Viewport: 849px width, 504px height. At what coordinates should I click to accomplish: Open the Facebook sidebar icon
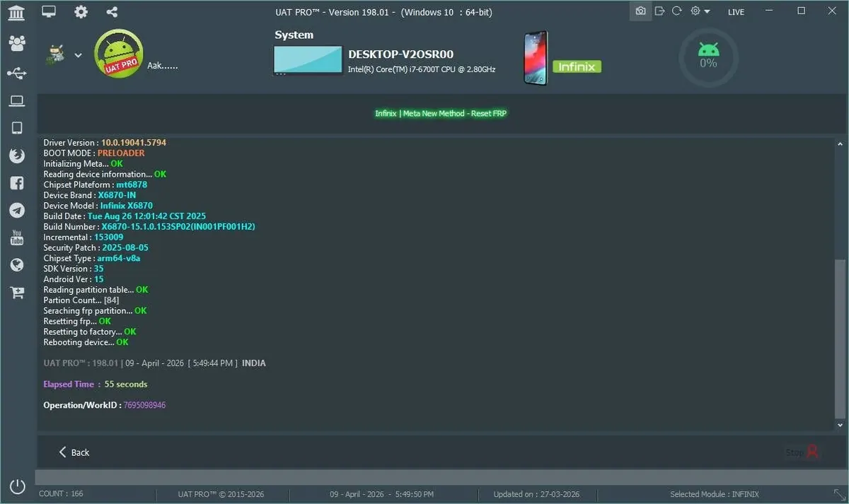tap(17, 183)
